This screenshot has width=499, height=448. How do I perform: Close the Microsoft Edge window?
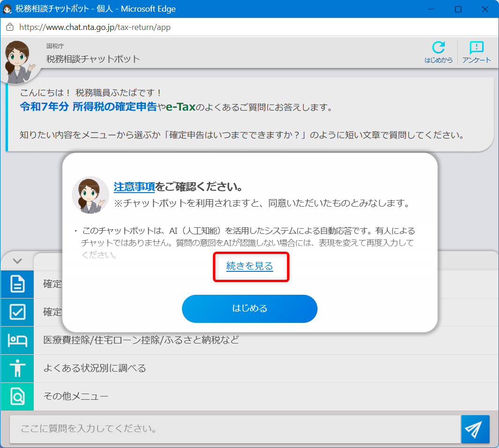point(485,9)
